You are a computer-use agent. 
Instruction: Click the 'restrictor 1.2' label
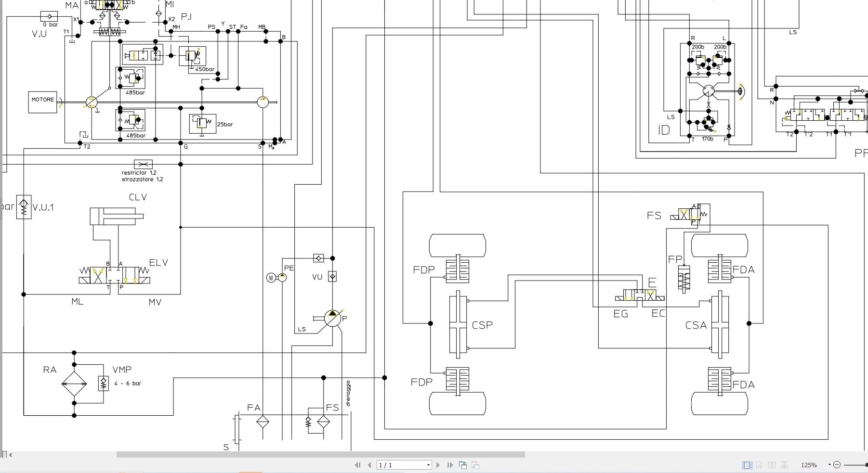[139, 173]
